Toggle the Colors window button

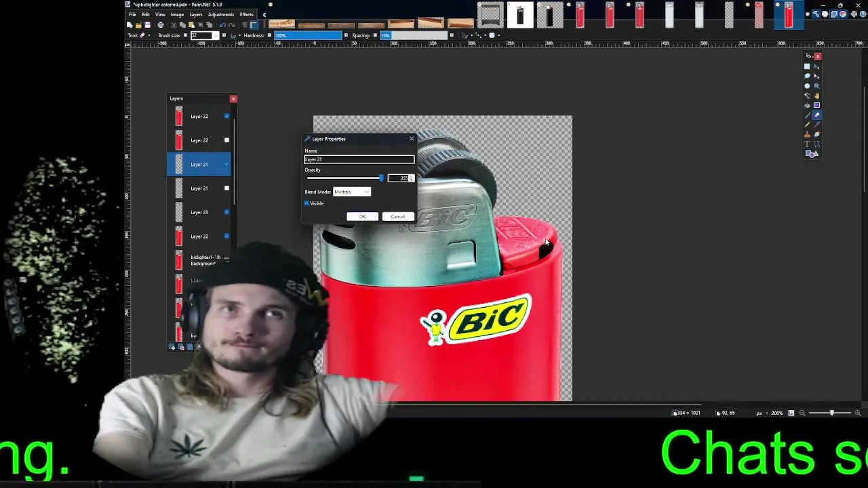843,14
